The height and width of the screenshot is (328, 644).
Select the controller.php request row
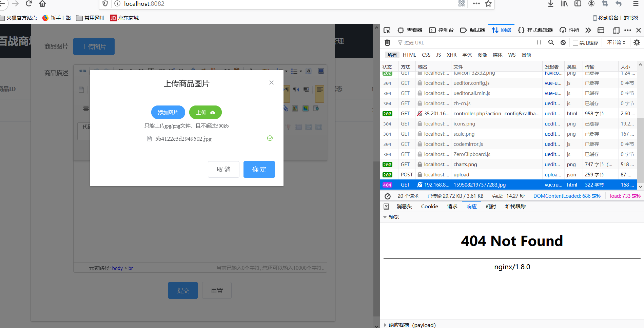click(509, 113)
